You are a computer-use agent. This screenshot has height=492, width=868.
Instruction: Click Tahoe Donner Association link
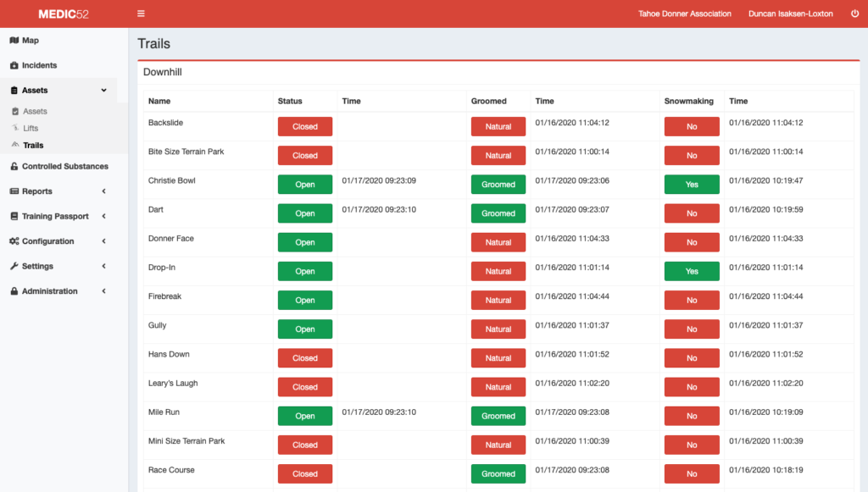tap(684, 14)
